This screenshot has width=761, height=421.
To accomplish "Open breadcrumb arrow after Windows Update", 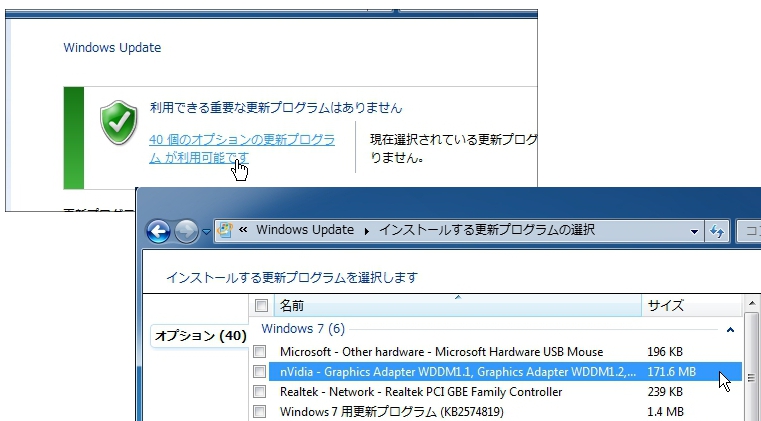I will pyautogui.click(x=366, y=231).
